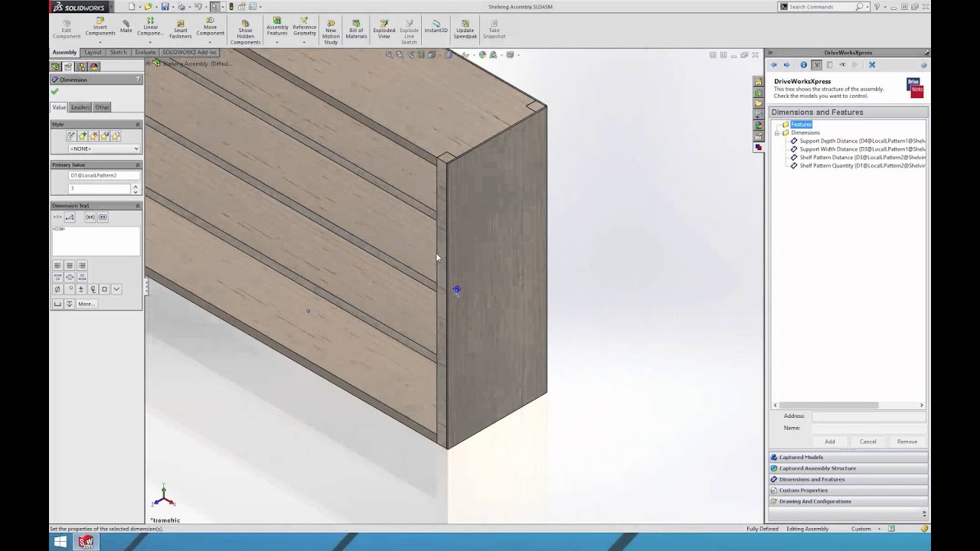Click Update Speedpak

pyautogui.click(x=465, y=29)
